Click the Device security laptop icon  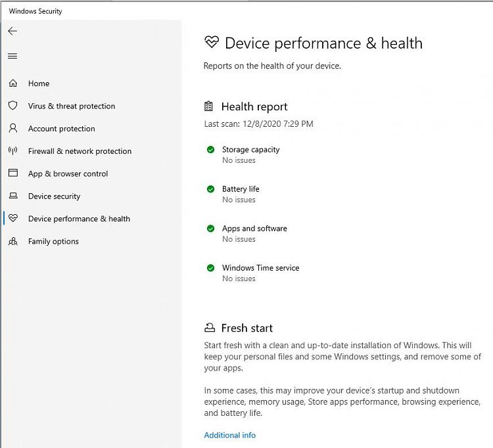(13, 196)
